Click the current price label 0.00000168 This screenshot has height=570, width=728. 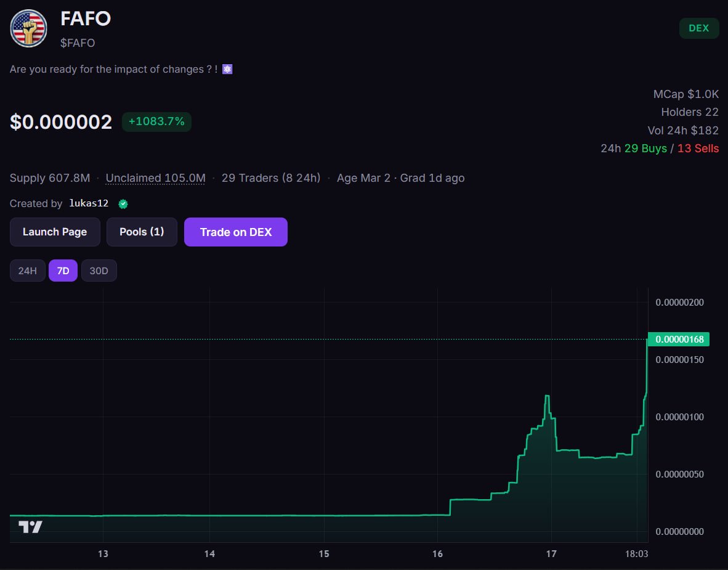pos(679,339)
